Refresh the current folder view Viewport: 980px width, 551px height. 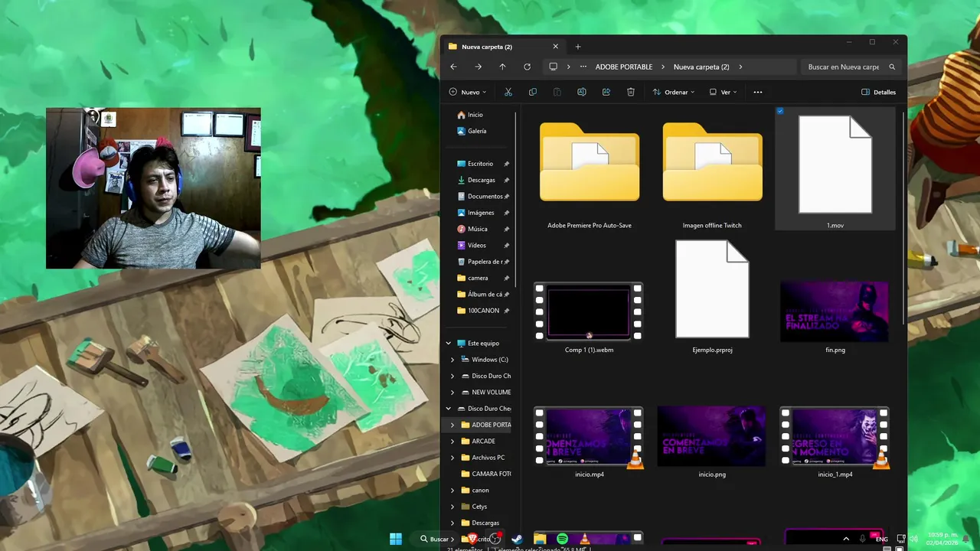(527, 67)
